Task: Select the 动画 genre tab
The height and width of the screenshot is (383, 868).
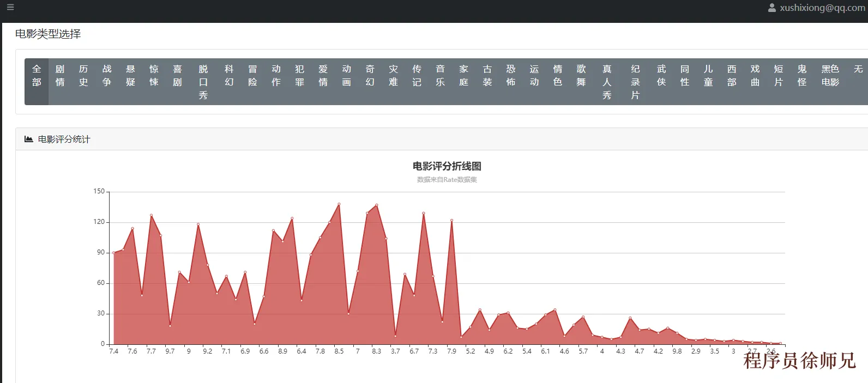Action: click(x=346, y=82)
